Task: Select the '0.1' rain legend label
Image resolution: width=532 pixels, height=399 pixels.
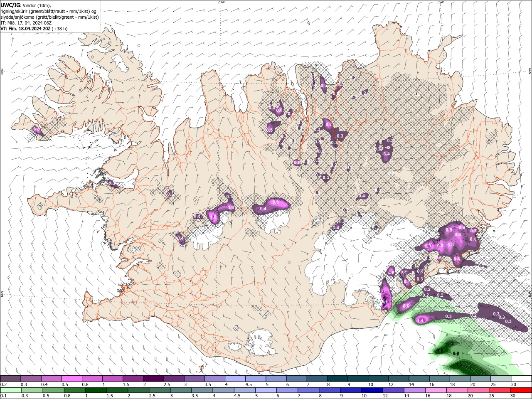Action: tap(3, 396)
